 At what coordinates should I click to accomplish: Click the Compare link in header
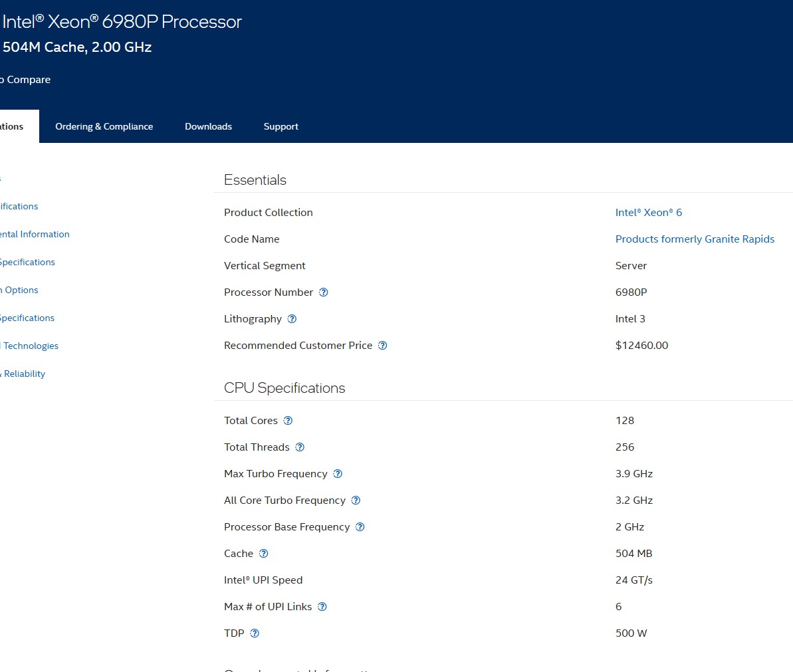pyautogui.click(x=25, y=79)
